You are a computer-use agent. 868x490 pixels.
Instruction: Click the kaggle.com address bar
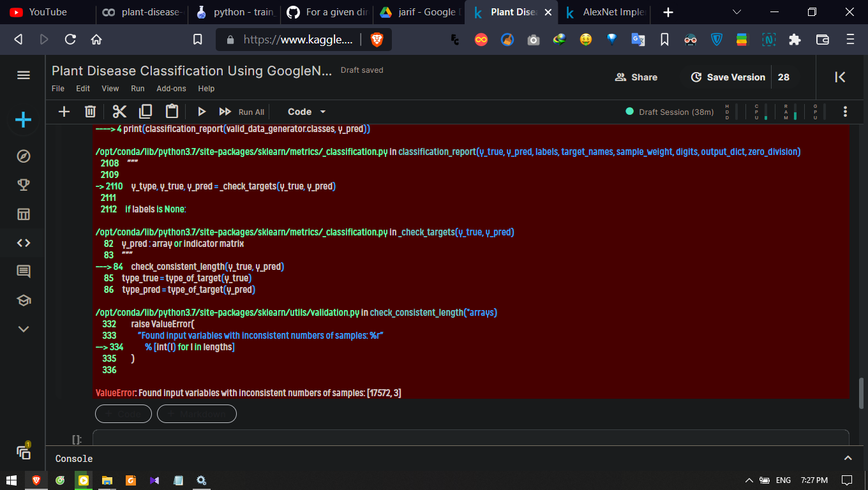pos(297,40)
